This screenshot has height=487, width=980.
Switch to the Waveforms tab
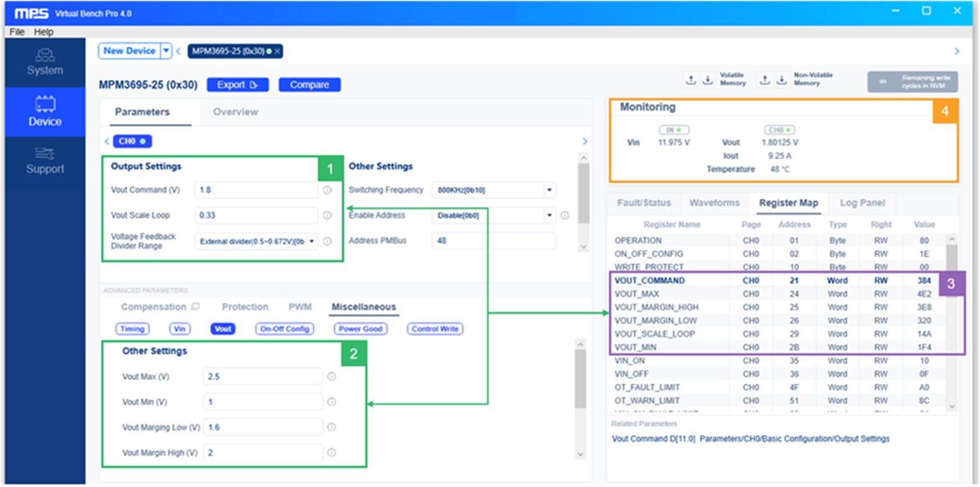click(x=714, y=203)
